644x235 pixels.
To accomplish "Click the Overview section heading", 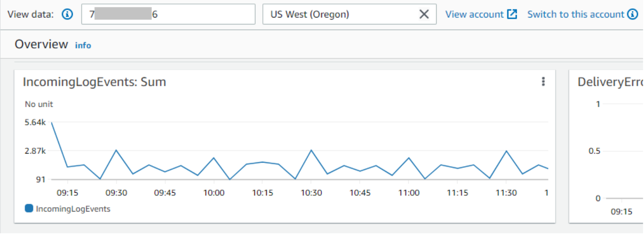I will point(41,44).
